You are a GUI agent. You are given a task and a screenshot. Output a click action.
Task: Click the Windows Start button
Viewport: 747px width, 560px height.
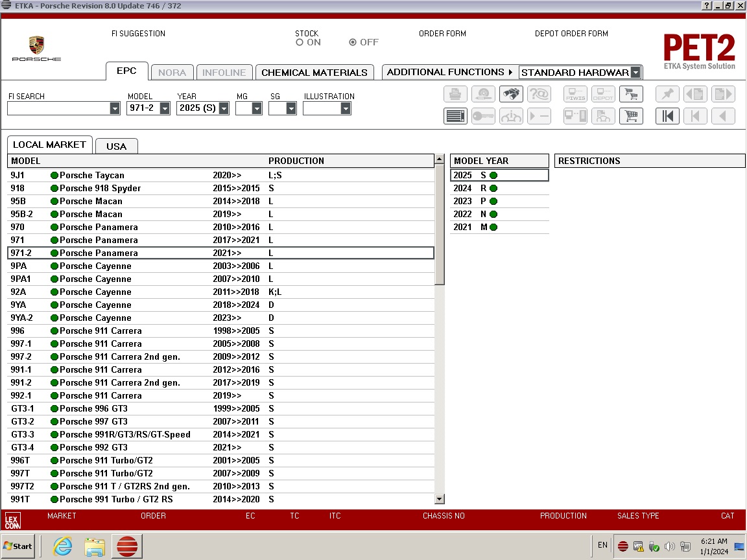pos(18,546)
